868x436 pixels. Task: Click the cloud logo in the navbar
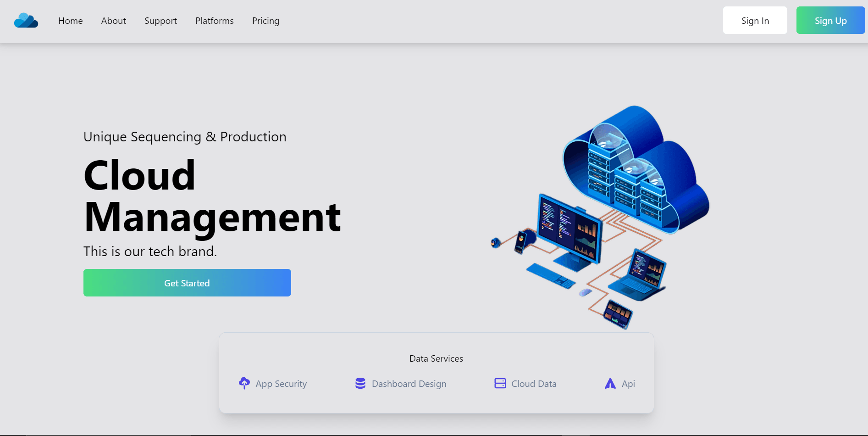tap(26, 21)
